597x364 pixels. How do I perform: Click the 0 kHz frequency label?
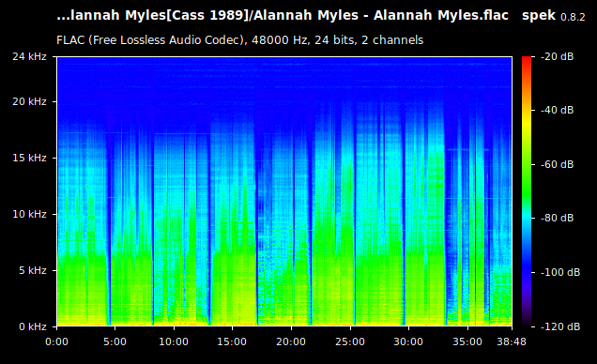(32, 326)
